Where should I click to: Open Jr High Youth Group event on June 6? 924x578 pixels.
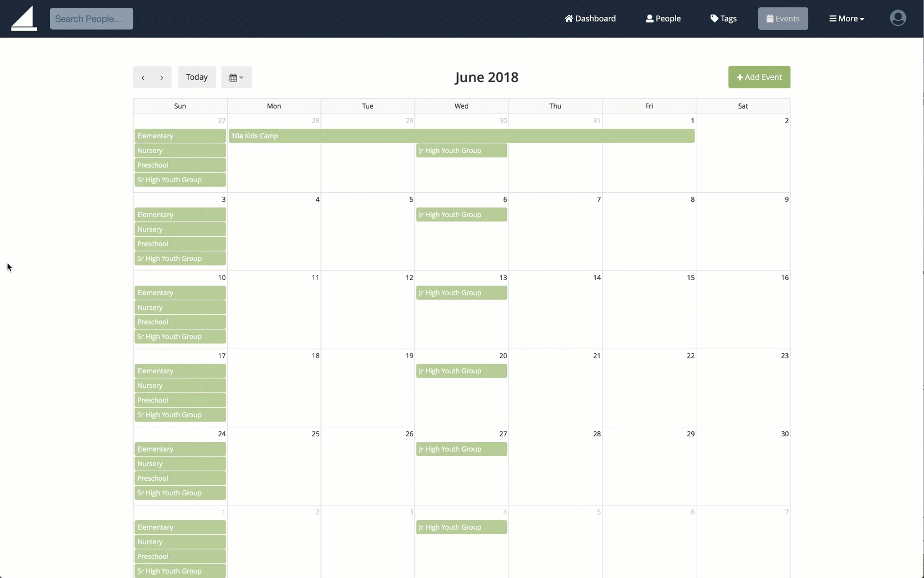click(x=461, y=214)
